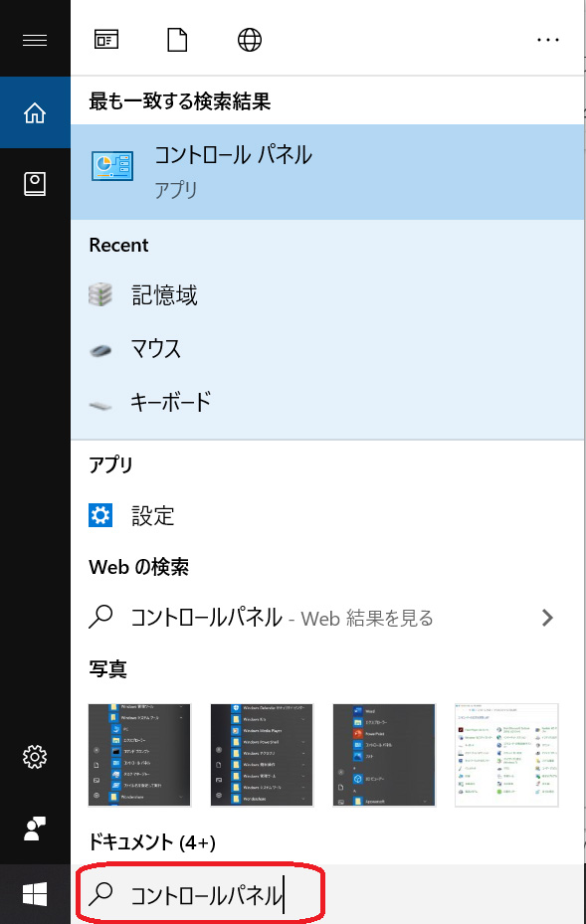Click the magnifier icon in the search box
Image resolution: width=586 pixels, height=924 pixels.
[100, 894]
